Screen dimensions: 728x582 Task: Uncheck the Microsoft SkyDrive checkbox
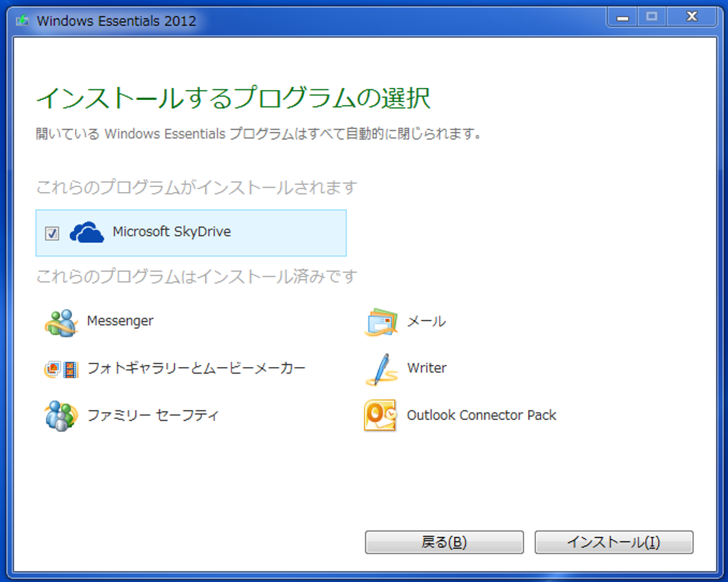click(x=52, y=234)
